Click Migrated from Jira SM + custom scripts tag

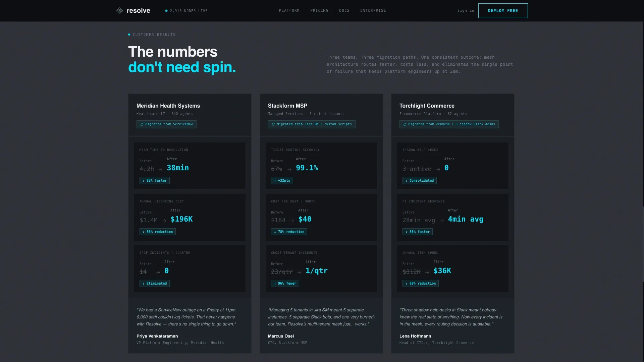pos(312,124)
